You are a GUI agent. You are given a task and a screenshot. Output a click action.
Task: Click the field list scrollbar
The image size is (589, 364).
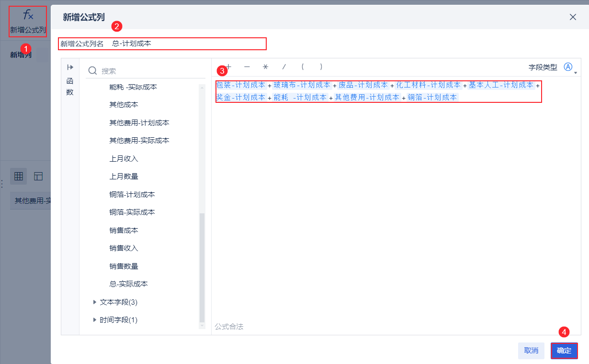click(202, 268)
